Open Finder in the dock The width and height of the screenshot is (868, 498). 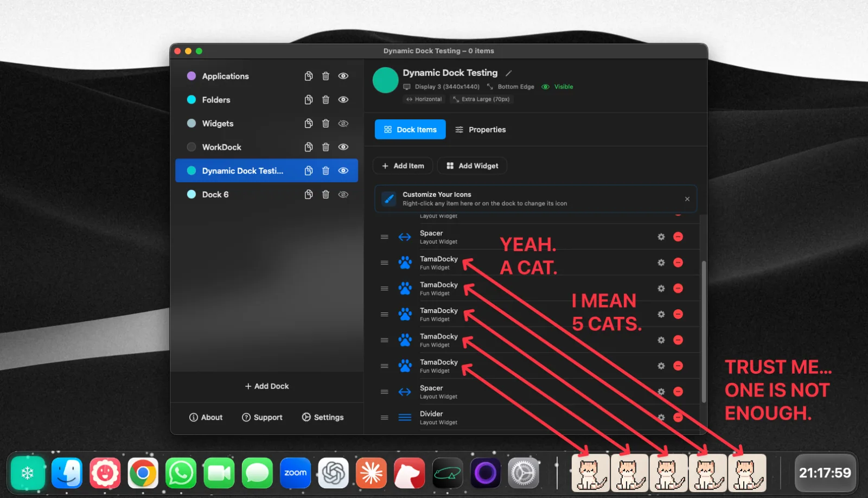[67, 473]
